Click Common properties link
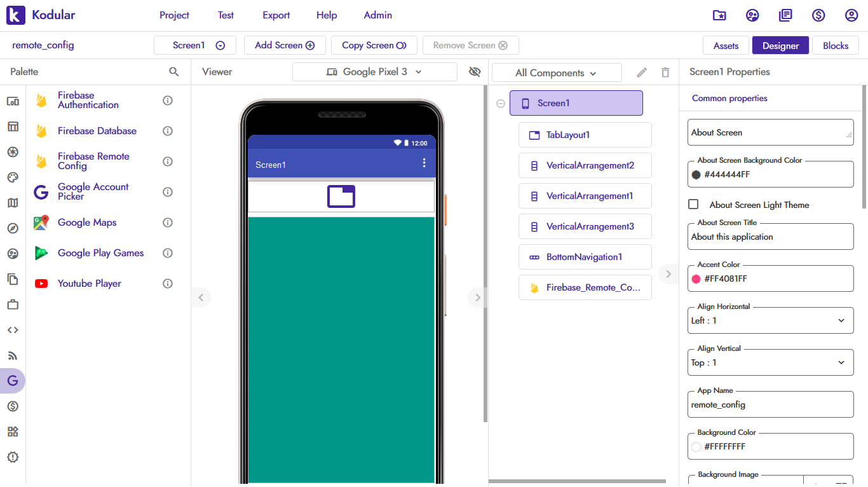 (729, 99)
